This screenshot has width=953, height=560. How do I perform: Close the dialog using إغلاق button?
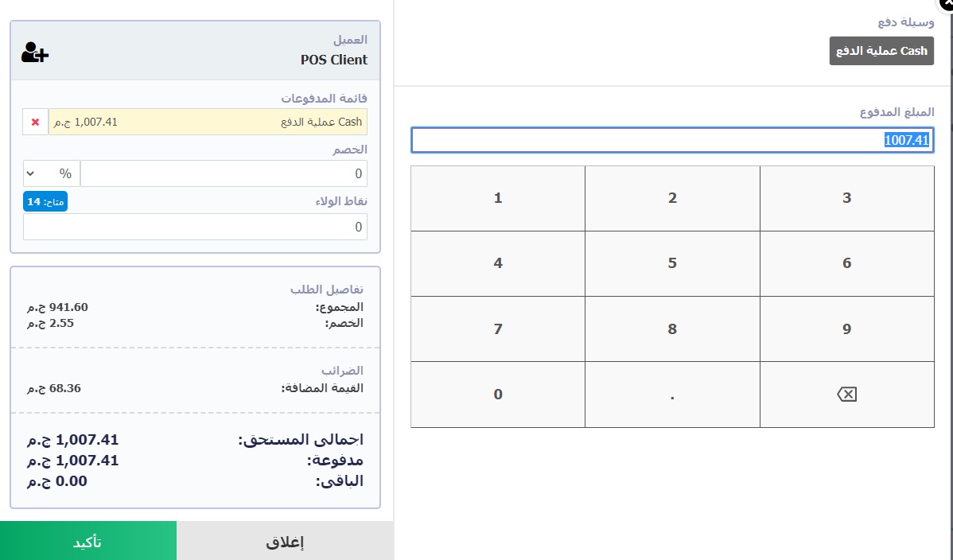pos(285,541)
